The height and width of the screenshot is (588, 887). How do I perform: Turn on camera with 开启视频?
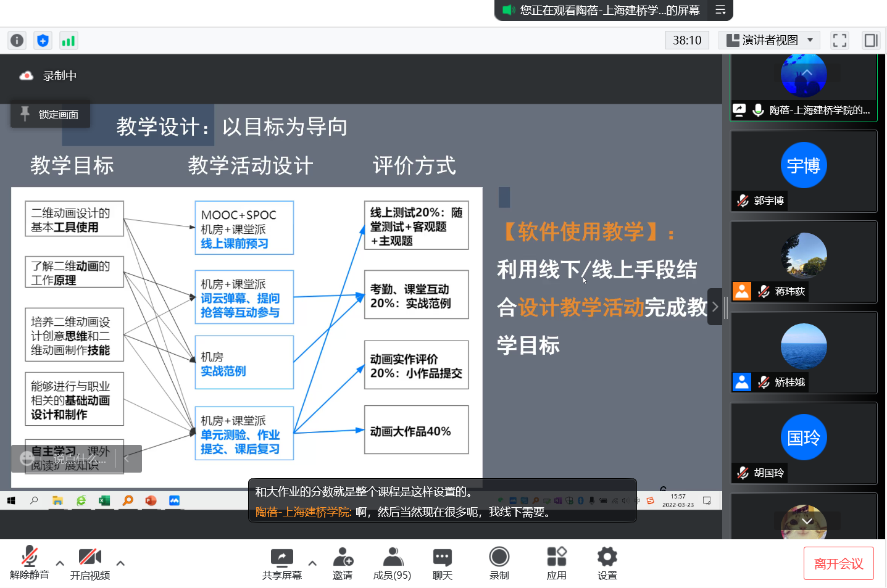click(x=90, y=563)
